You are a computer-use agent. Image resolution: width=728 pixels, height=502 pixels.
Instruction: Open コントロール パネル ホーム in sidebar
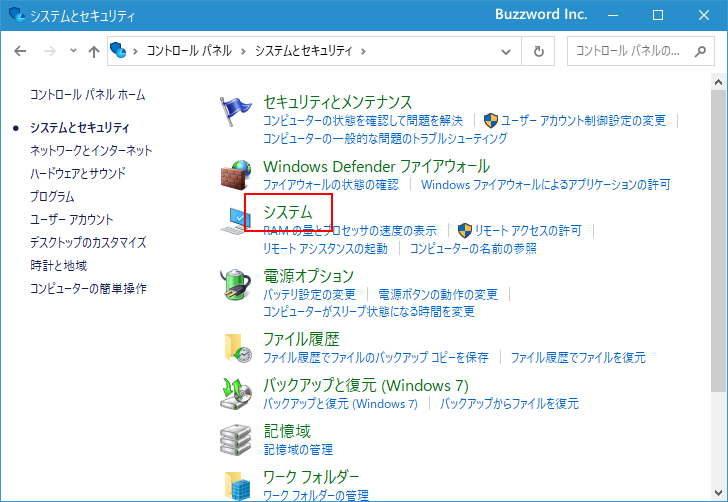[x=88, y=95]
